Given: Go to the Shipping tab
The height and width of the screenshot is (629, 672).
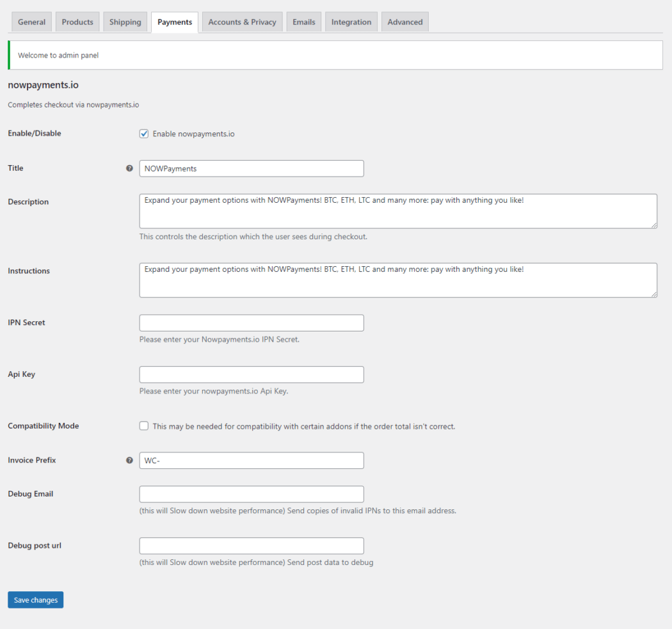Looking at the screenshot, I should click(125, 22).
